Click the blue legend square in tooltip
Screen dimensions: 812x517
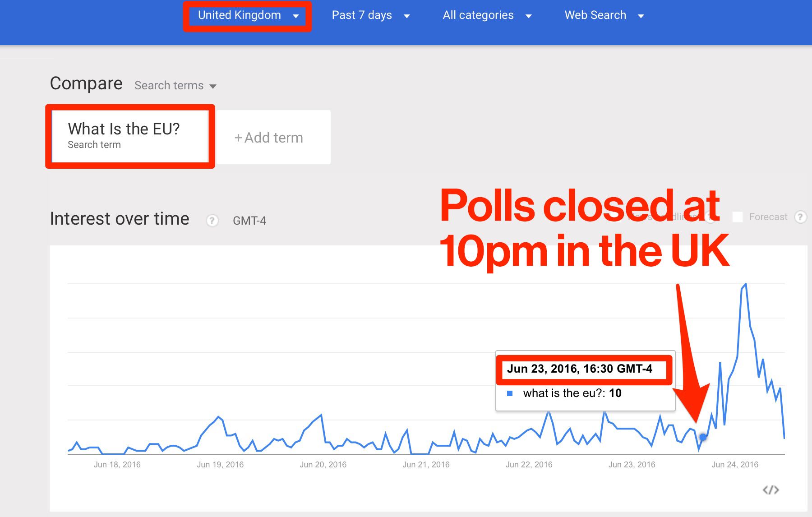click(x=510, y=393)
